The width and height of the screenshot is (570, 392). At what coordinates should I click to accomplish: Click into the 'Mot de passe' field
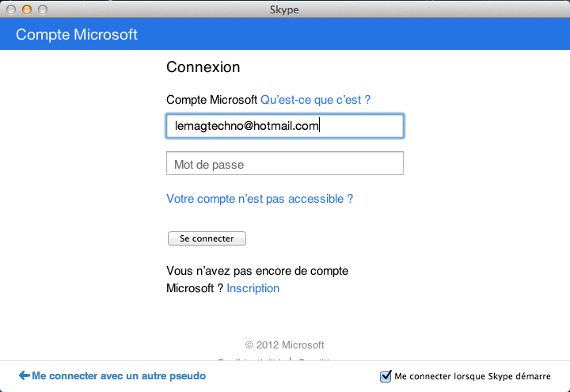click(284, 164)
